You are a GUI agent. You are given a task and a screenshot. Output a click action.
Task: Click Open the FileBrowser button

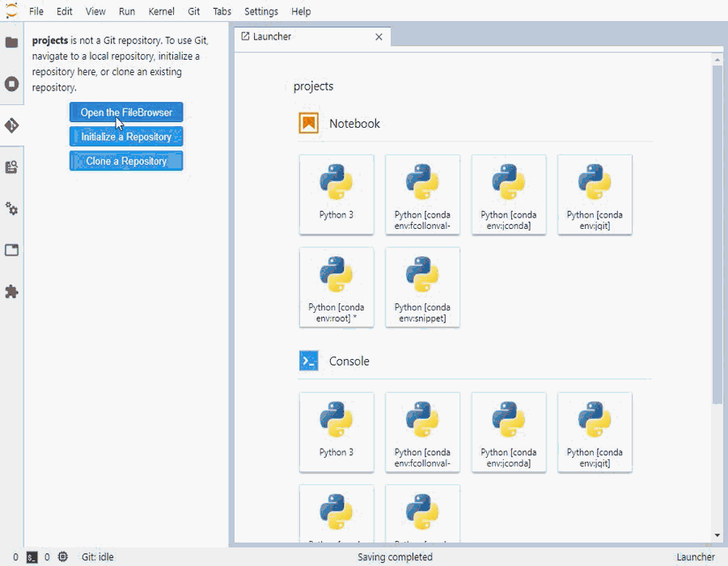pos(126,112)
